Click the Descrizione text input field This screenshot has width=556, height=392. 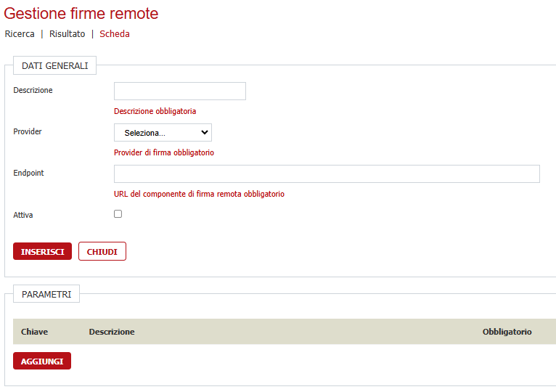click(180, 91)
